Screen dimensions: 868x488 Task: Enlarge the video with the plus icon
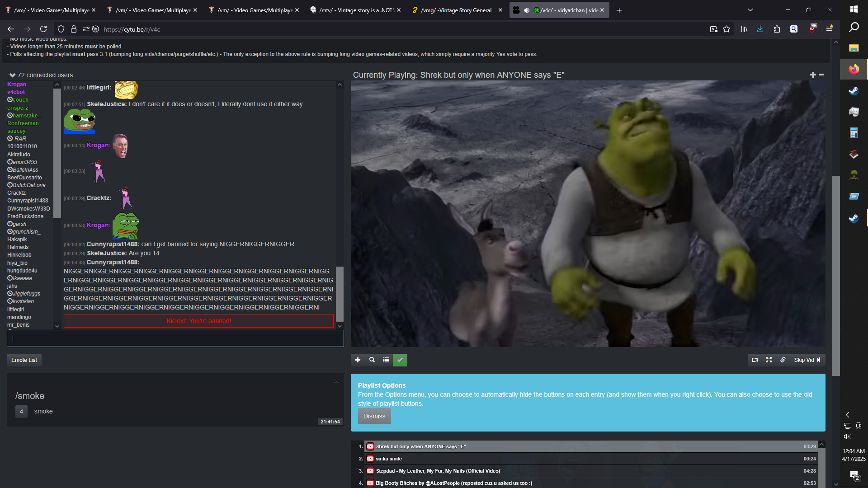[x=813, y=75]
